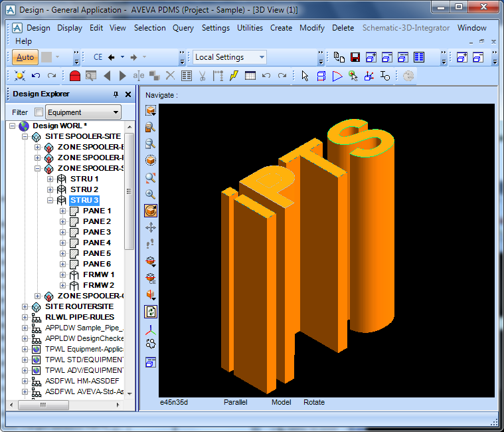
Task: Expand the STRU 1 tree node
Action: pyautogui.click(x=50, y=179)
